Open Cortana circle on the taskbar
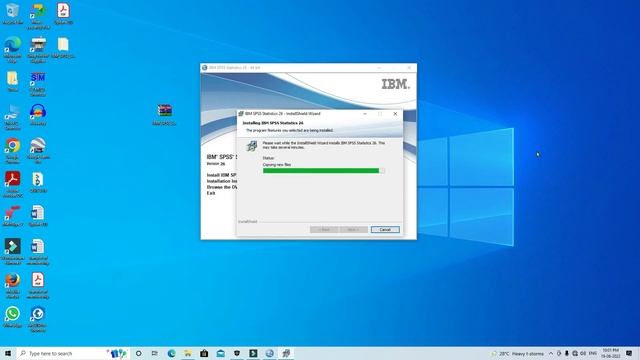 point(139,353)
